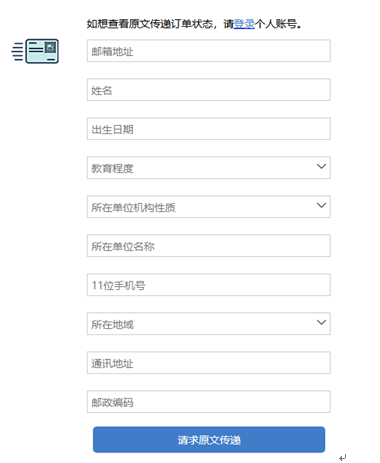380x463 pixels.
Task: Expand the chevron arrow for 教育程度
Action: tap(321, 166)
